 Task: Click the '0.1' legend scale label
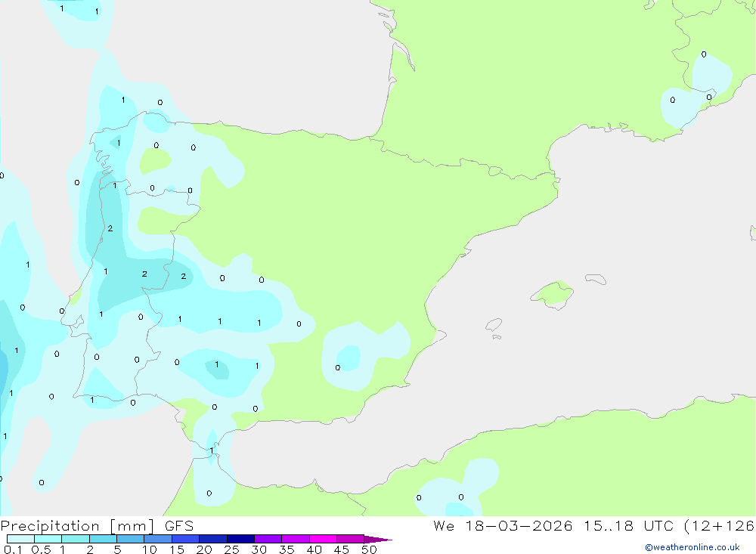pos(13,549)
